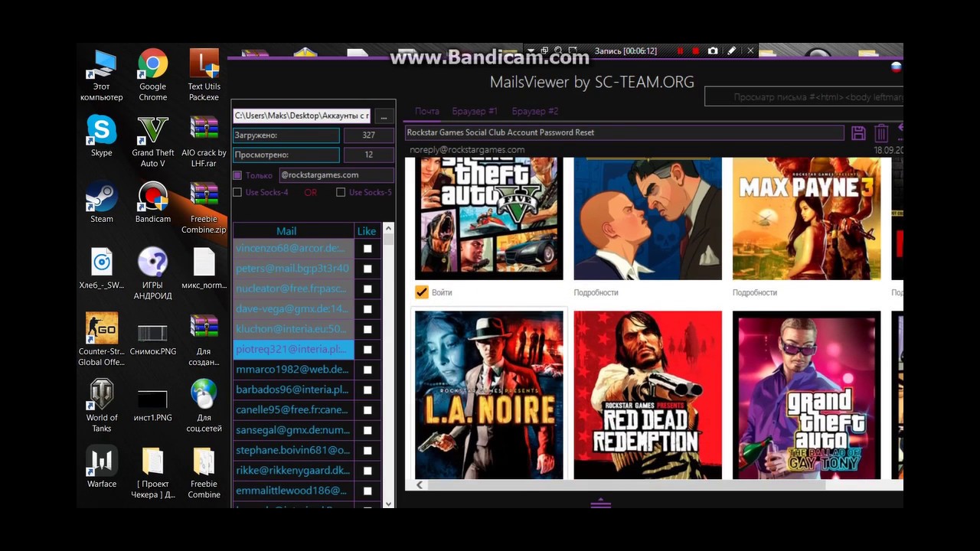Click the L.A. Noire game cover
The image size is (980, 551).
click(x=489, y=395)
